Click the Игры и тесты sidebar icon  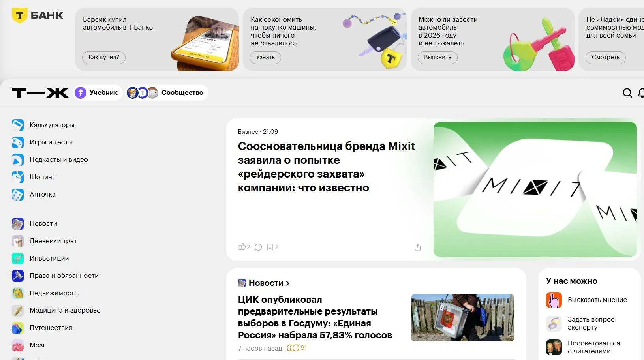click(x=17, y=142)
